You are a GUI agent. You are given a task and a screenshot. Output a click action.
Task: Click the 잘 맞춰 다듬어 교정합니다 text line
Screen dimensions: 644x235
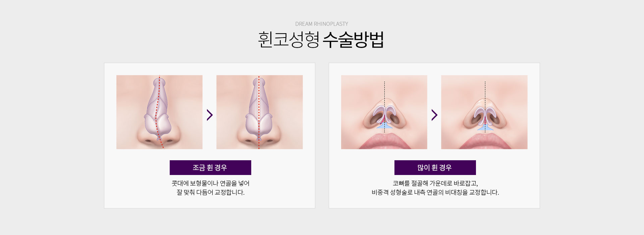pos(211,192)
